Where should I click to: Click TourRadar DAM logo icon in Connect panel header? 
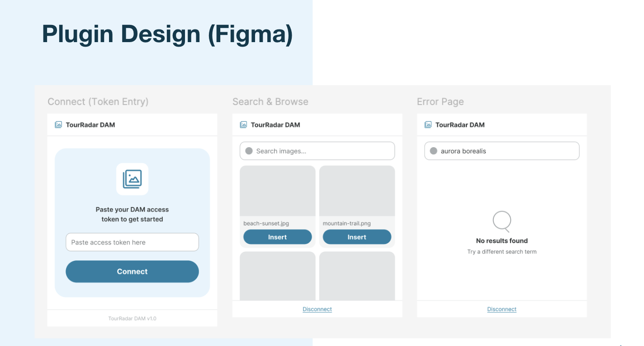[58, 125]
